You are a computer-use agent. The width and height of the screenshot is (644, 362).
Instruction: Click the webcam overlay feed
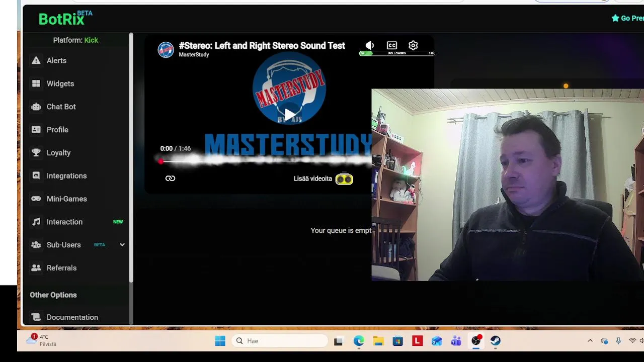508,185
